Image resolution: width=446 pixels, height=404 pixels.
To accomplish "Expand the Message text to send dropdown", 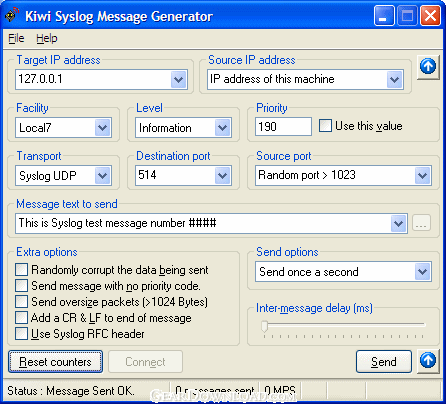I will (398, 224).
